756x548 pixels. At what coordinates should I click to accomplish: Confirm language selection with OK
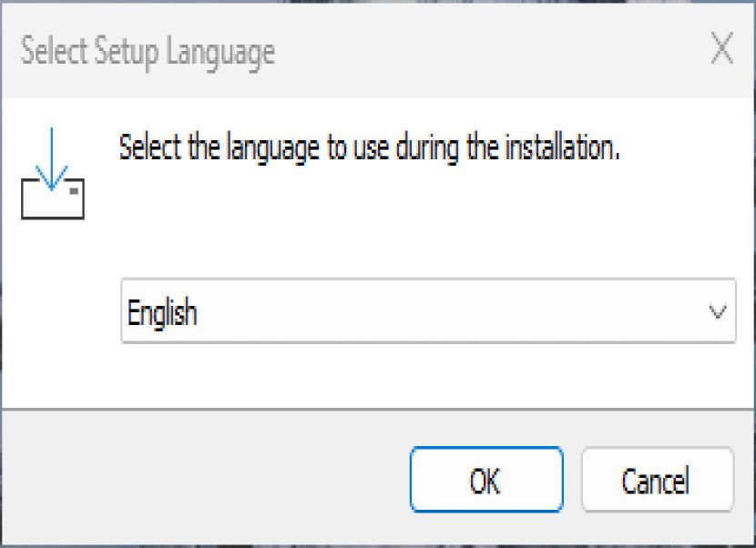tap(486, 480)
